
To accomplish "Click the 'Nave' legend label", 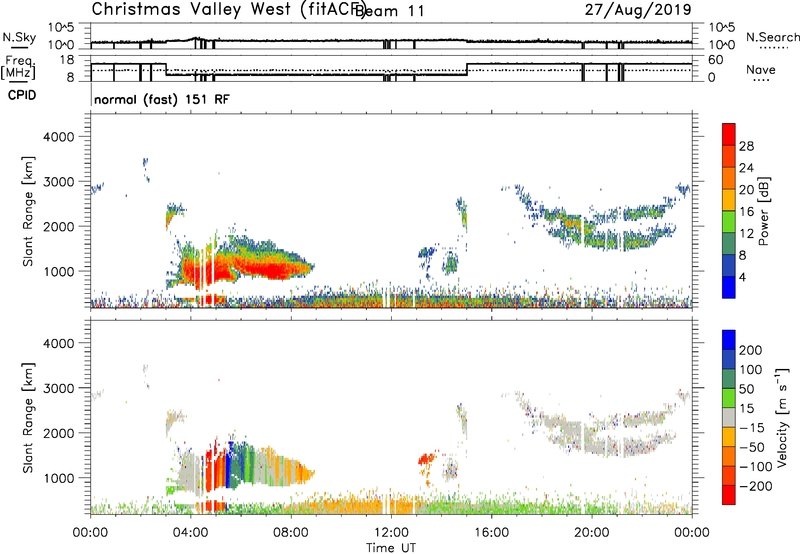I will pyautogui.click(x=761, y=69).
